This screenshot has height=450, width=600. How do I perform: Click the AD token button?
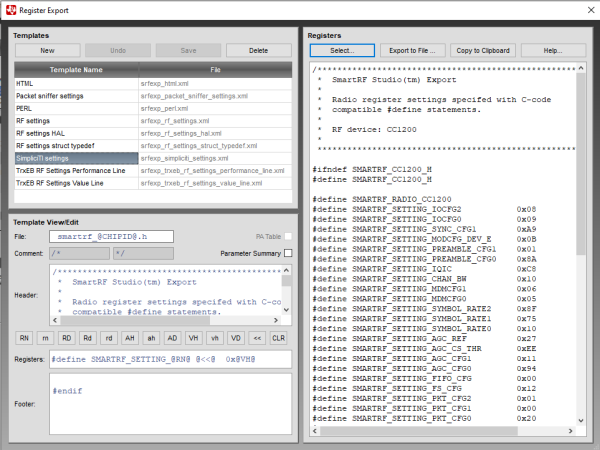[x=173, y=338]
